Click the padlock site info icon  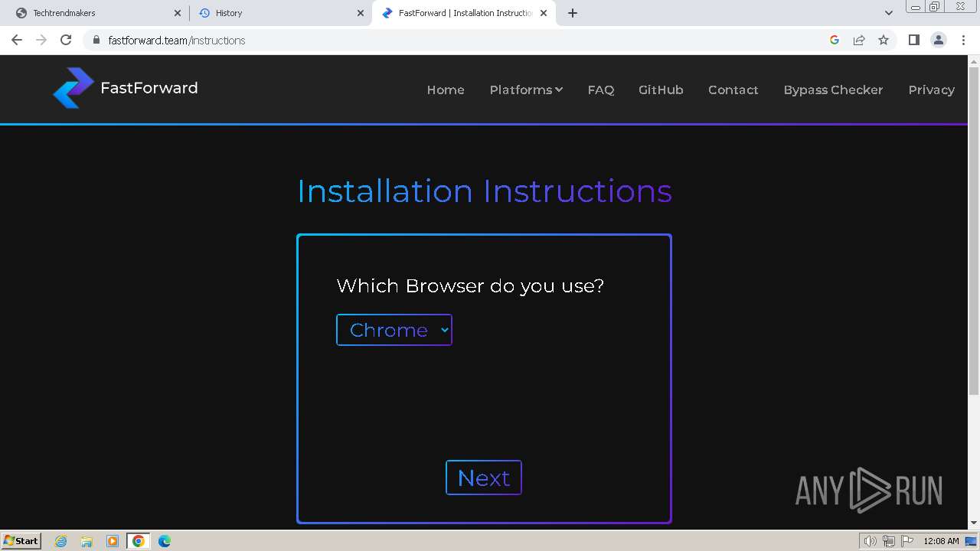pos(96,40)
